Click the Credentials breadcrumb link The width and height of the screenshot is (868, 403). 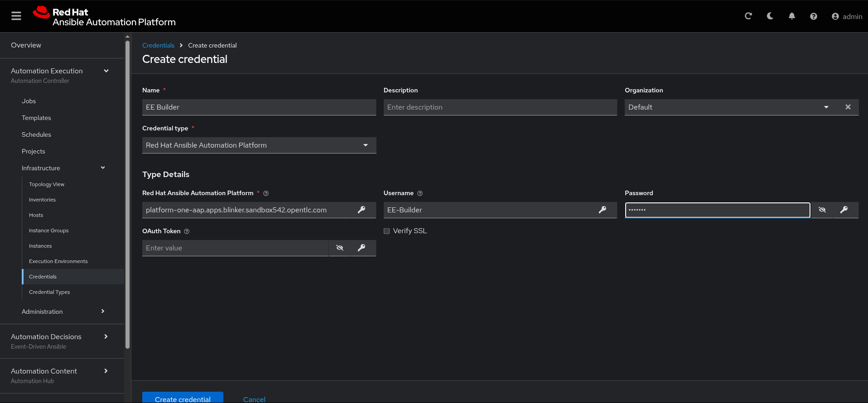158,45
